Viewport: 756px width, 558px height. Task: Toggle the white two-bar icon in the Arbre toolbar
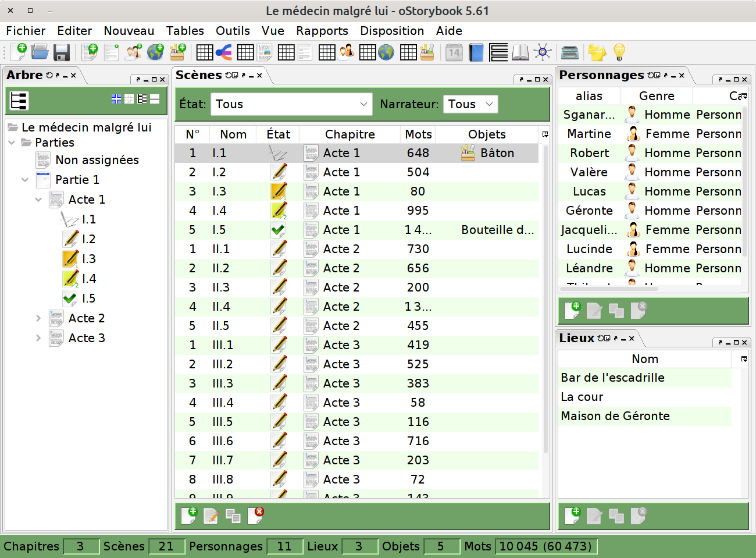[x=155, y=99]
